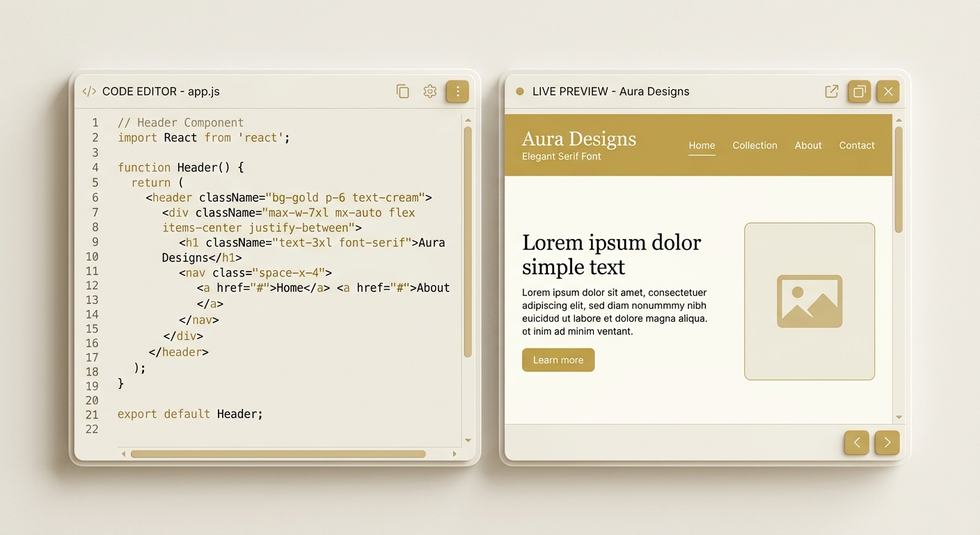
Task: Click the code brackets icon beside CODE EDITOR
Action: (89, 91)
